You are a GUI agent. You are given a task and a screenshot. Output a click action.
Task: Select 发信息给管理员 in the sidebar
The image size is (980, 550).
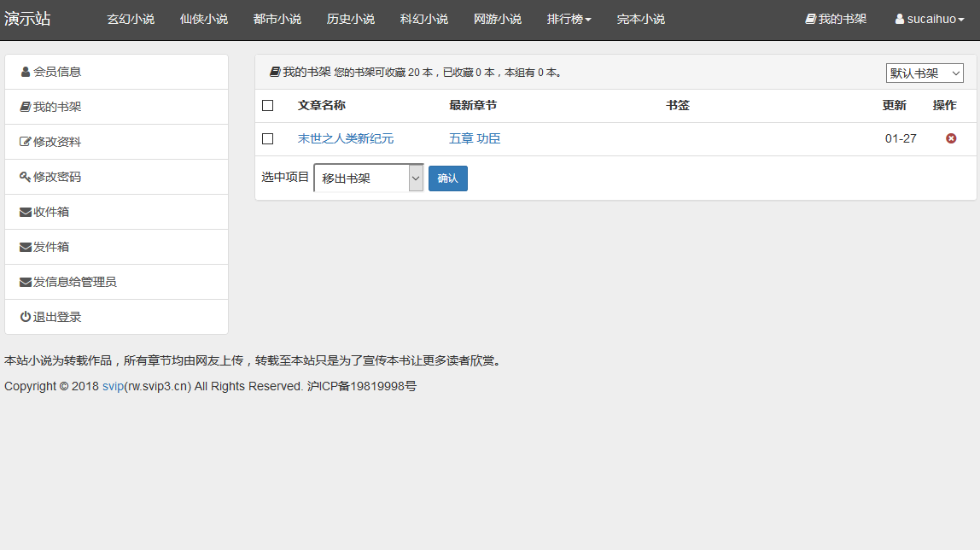74,282
